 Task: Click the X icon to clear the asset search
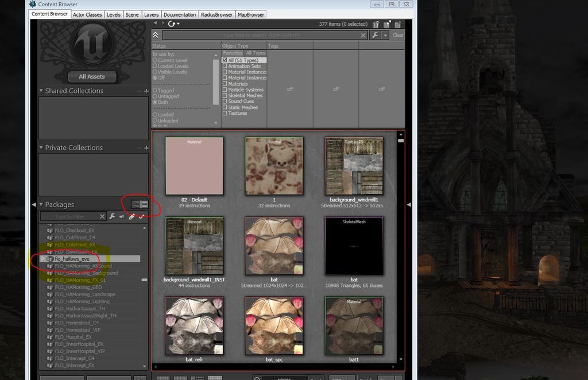point(363,36)
